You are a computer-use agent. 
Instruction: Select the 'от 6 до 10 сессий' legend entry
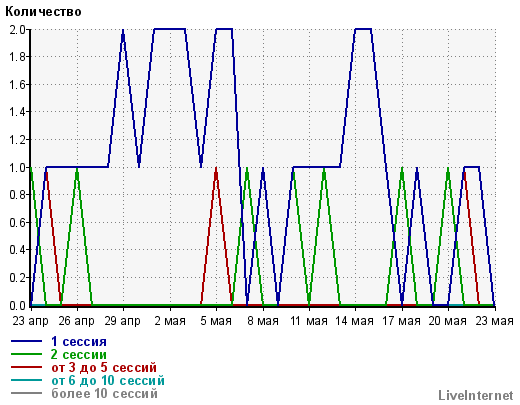click(x=108, y=380)
